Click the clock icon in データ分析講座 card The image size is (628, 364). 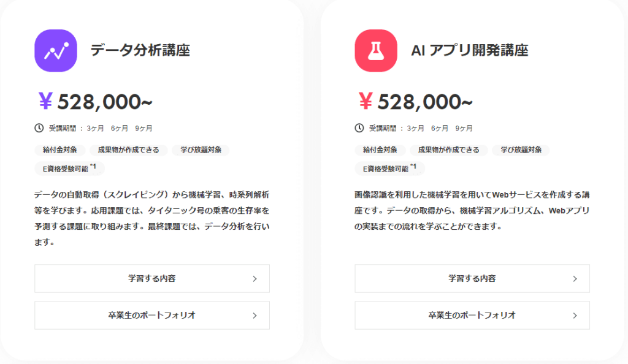tap(39, 128)
